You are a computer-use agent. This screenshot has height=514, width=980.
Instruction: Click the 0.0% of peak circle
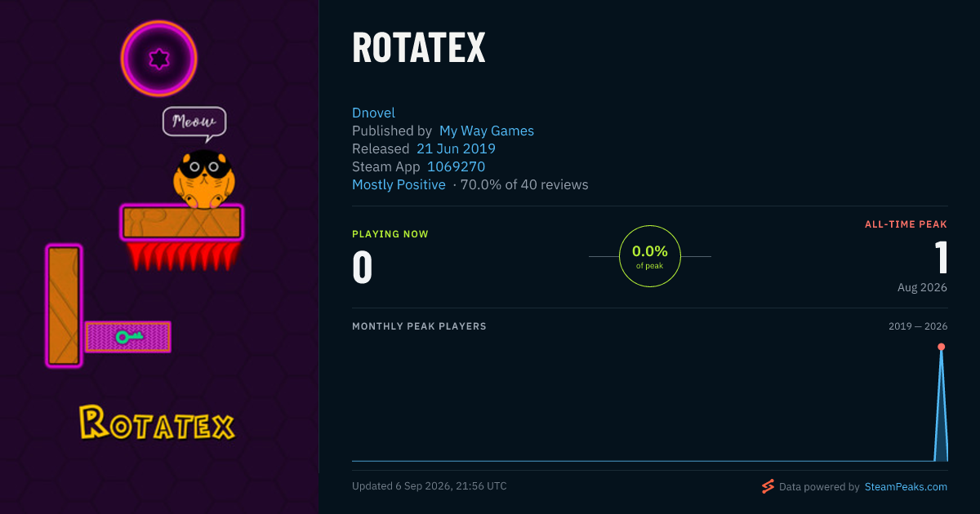pos(650,256)
